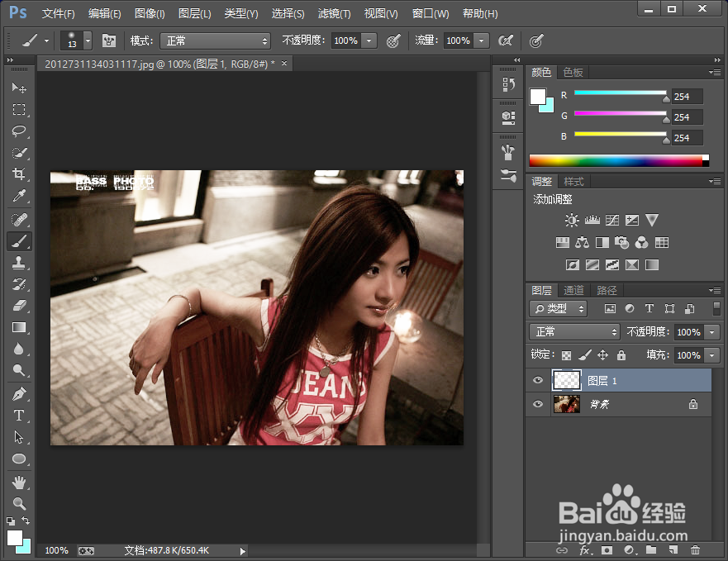
Task: Select the Eyedropper tool
Action: (19, 197)
